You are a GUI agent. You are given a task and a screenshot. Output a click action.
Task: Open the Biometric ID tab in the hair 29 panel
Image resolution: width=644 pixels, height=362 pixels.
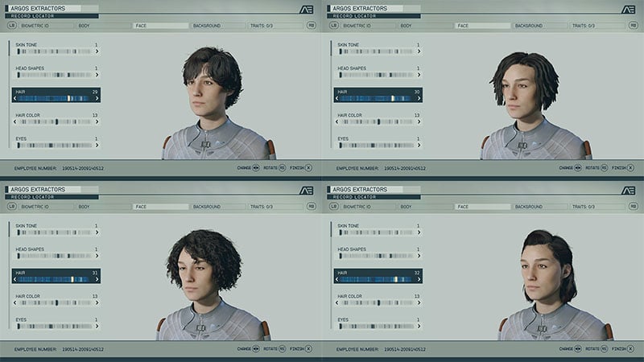point(46,26)
